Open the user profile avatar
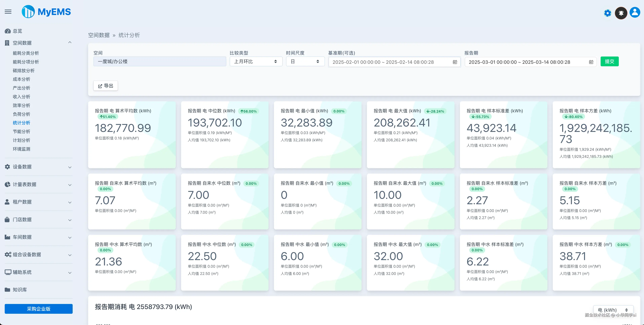This screenshot has width=644, height=325. pyautogui.click(x=635, y=12)
